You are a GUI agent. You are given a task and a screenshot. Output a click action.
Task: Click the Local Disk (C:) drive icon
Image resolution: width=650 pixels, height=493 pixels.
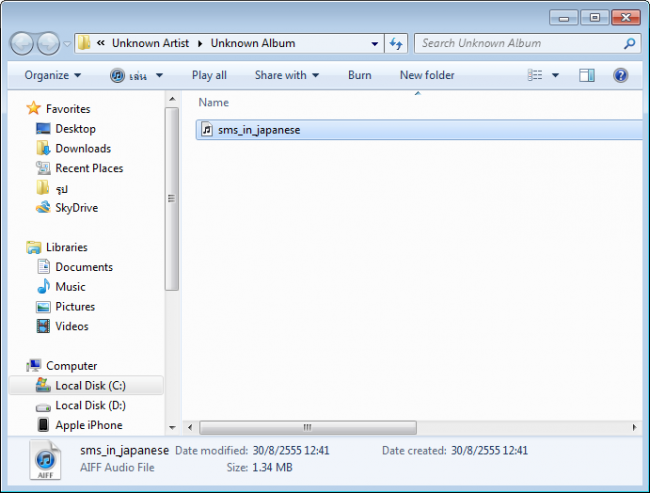click(x=43, y=385)
